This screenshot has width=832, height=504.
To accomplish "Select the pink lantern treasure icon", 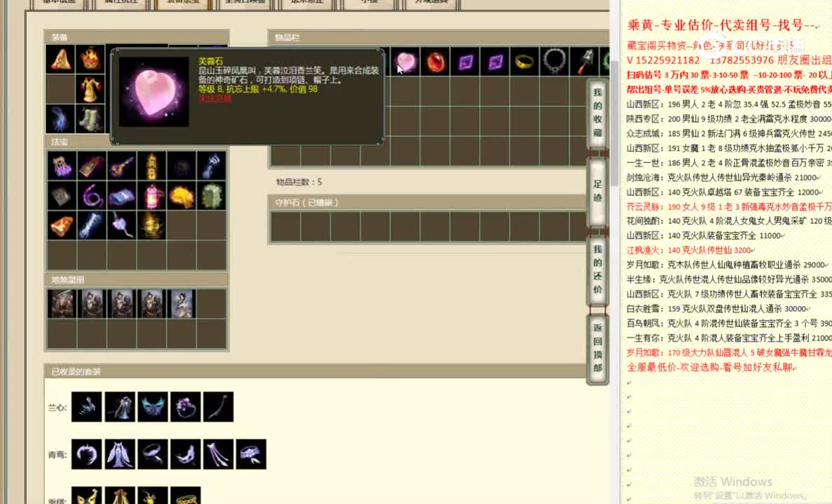I will tap(152, 196).
